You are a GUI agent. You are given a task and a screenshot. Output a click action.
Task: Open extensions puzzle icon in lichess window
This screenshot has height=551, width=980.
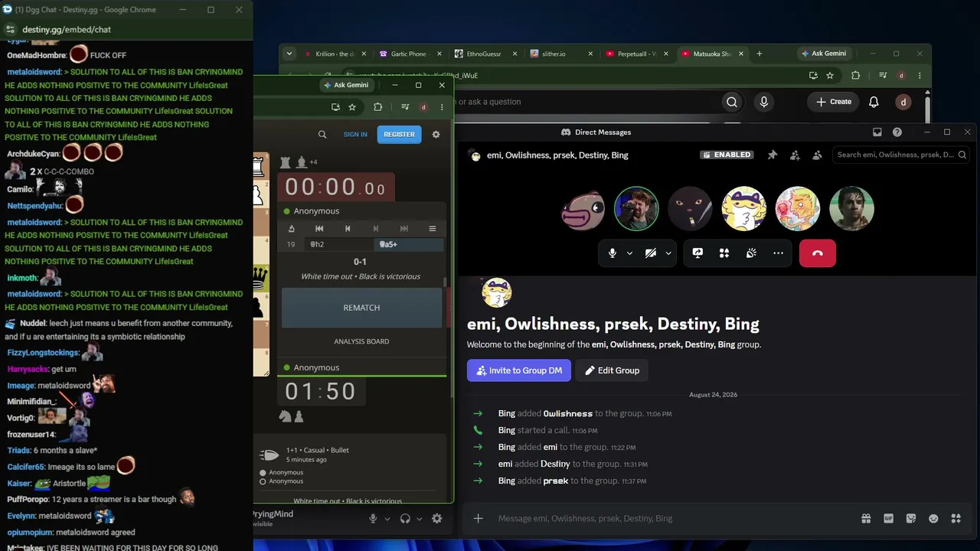(x=377, y=107)
